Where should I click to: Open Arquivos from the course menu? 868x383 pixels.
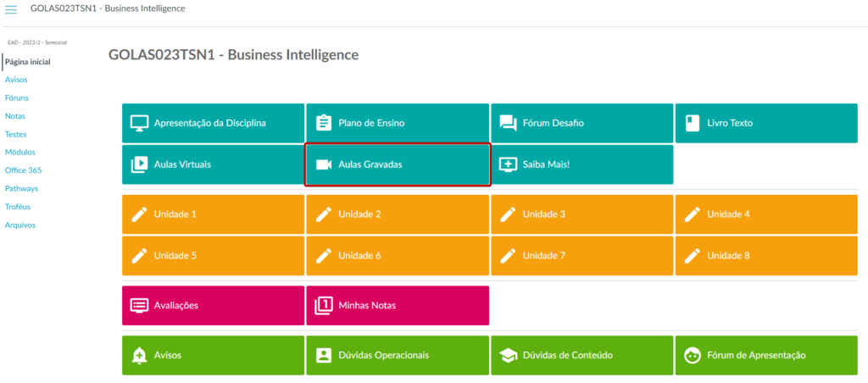coord(20,225)
